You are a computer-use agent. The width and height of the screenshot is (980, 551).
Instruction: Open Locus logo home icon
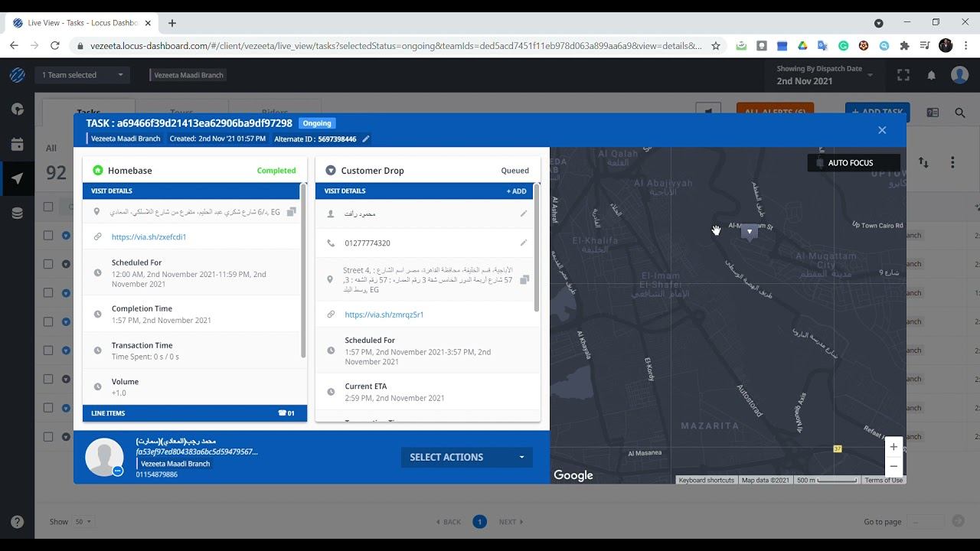pos(17,75)
